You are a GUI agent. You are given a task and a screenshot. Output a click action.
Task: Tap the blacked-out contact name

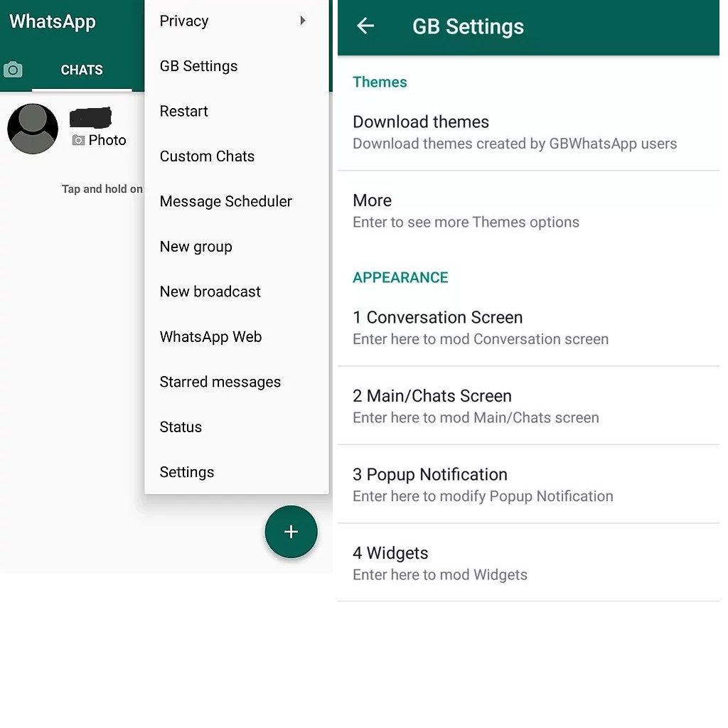click(90, 117)
